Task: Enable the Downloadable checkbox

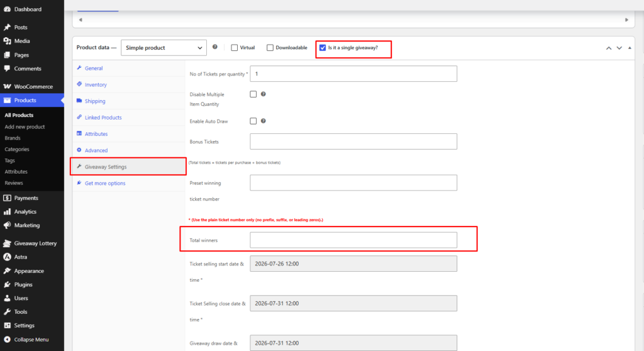Action: click(x=270, y=48)
